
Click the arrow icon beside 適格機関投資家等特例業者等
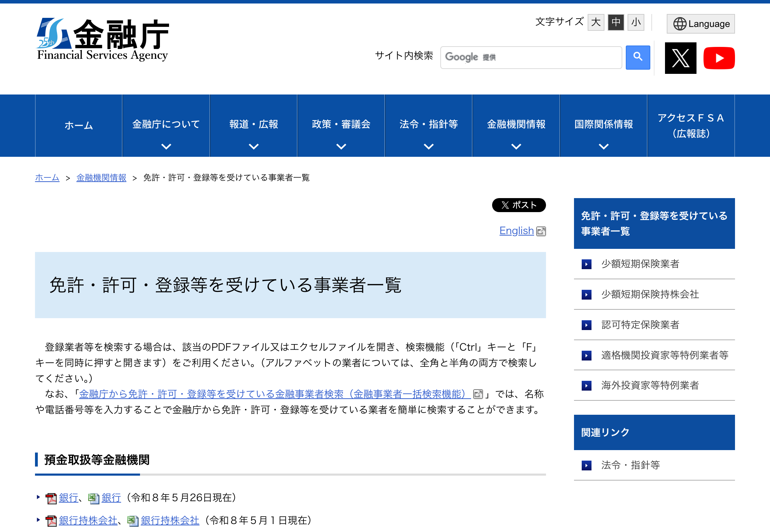click(587, 355)
